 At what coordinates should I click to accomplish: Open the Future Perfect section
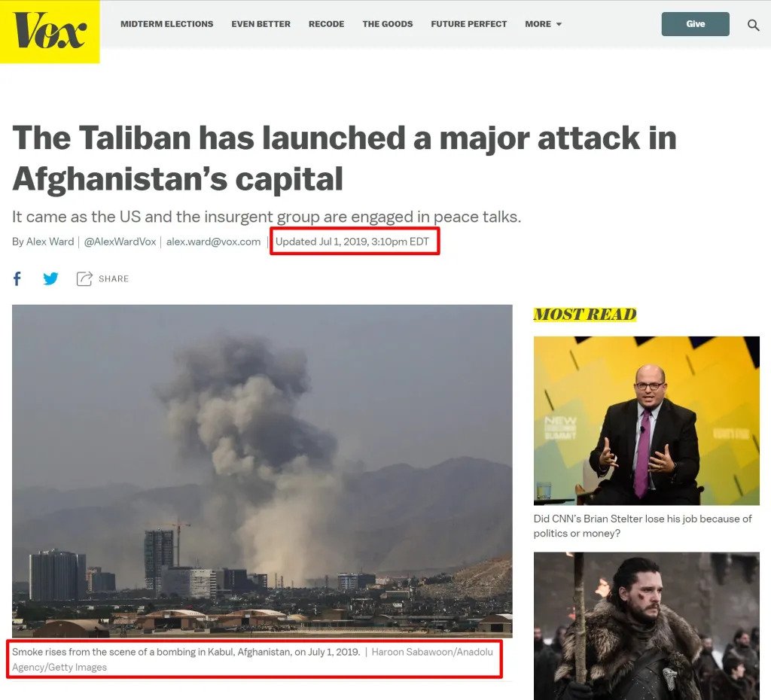tap(468, 24)
